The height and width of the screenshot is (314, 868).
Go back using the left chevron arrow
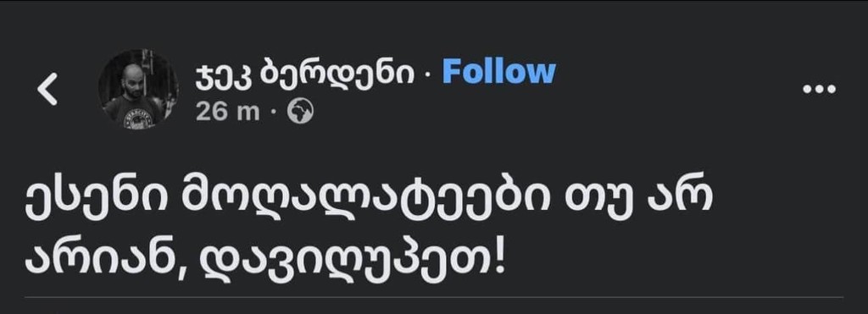[47, 89]
